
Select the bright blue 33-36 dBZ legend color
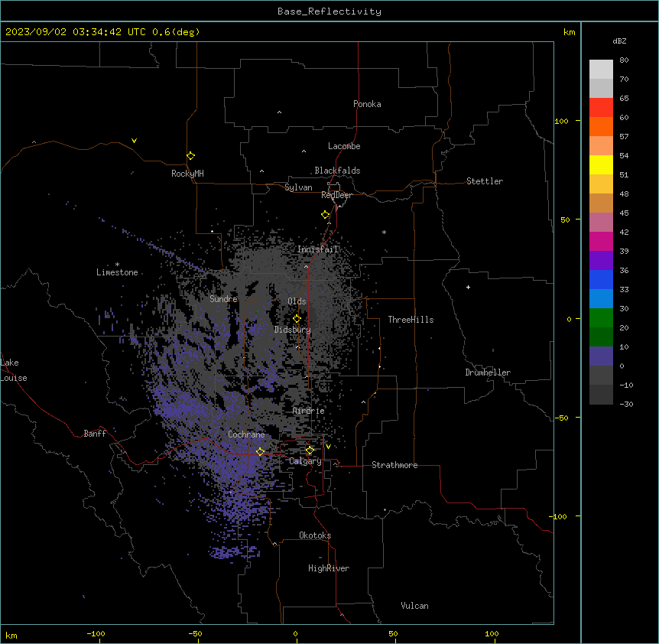click(x=601, y=279)
